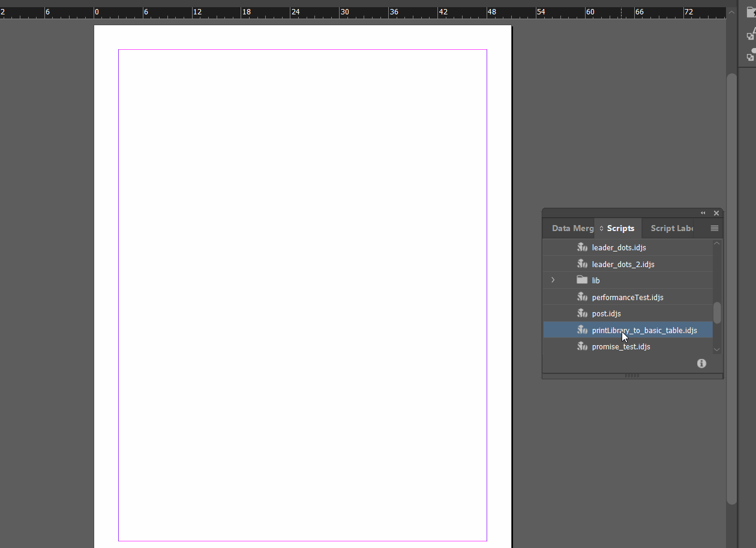Click the script icon beside promise_test.idjs

(582, 347)
